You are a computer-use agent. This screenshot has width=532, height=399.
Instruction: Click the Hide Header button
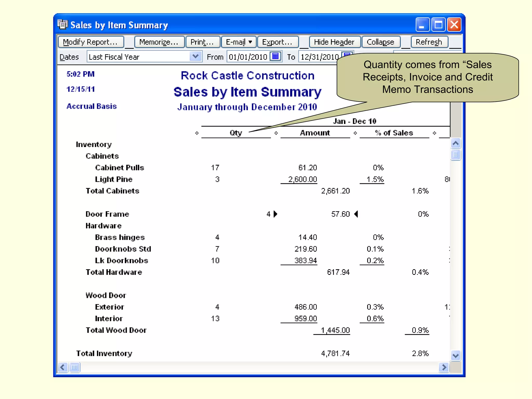[335, 42]
